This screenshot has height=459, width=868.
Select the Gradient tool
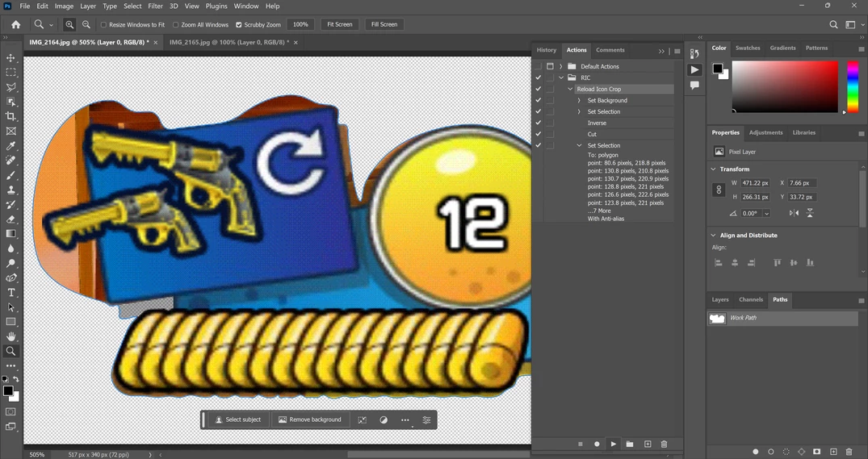click(x=10, y=234)
